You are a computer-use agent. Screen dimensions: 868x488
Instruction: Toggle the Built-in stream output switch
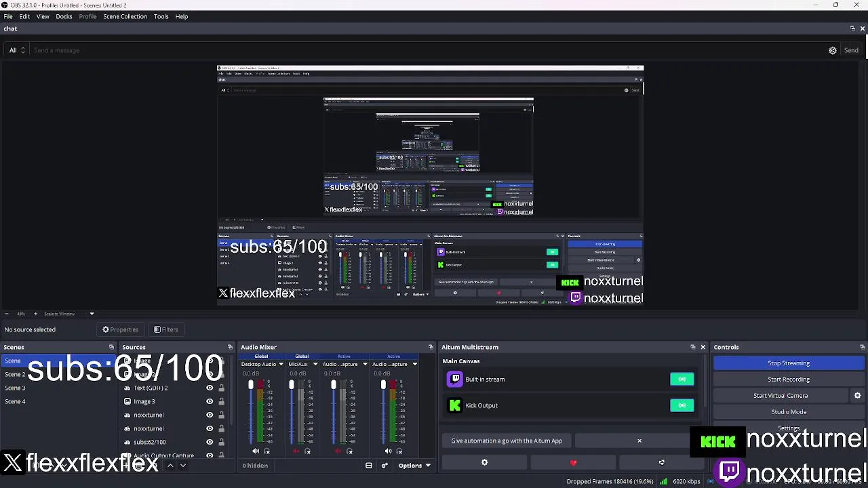coord(682,380)
